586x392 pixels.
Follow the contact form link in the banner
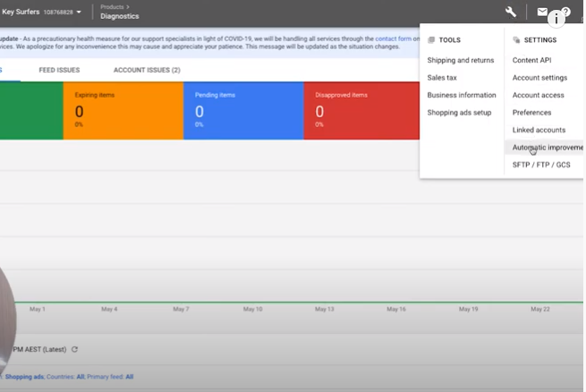pos(393,38)
